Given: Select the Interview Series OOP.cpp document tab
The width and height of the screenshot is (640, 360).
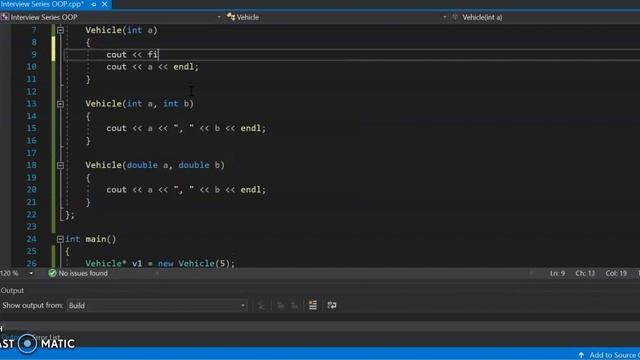Looking at the screenshot, I should (42, 4).
